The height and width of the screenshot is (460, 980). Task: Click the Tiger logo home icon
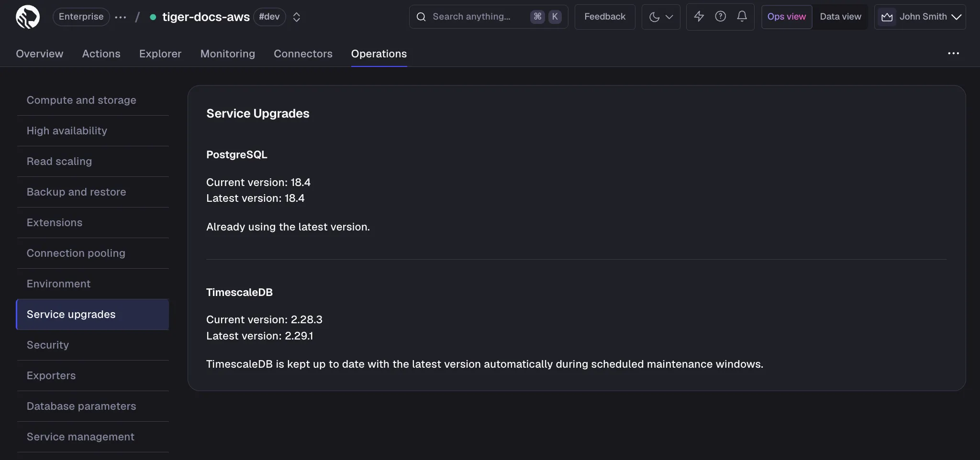(28, 17)
